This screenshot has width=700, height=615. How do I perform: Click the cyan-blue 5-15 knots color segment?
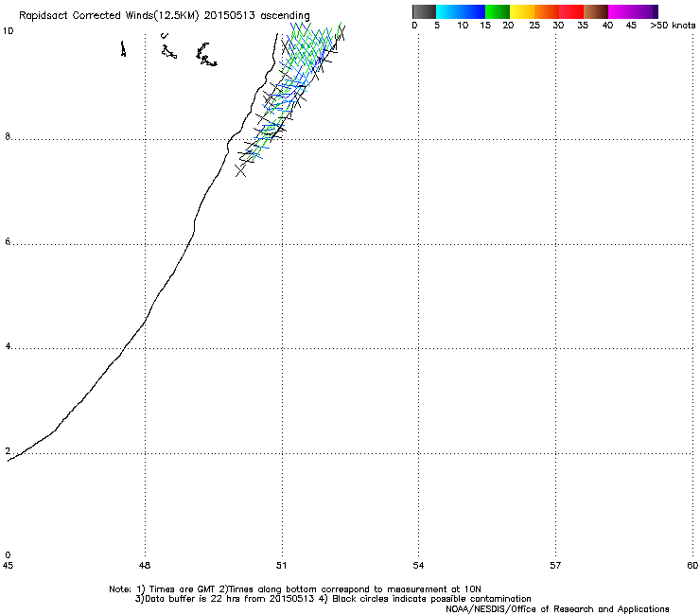[x=461, y=11]
